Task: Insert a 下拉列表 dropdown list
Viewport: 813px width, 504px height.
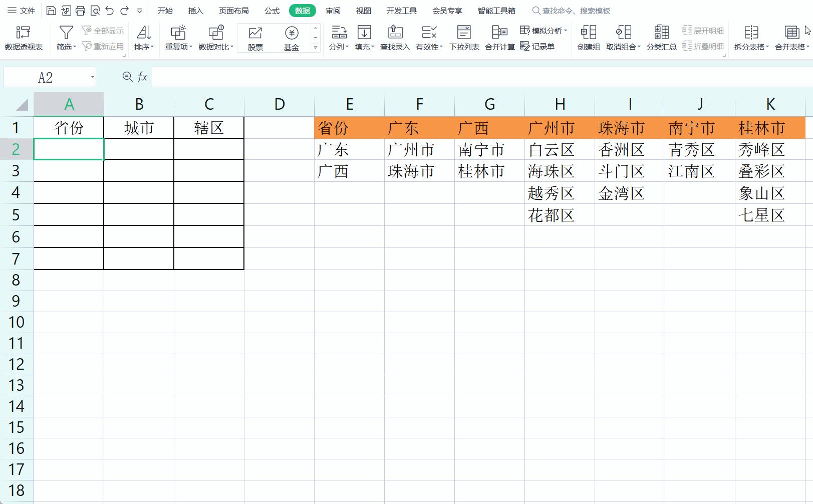Action: point(464,38)
